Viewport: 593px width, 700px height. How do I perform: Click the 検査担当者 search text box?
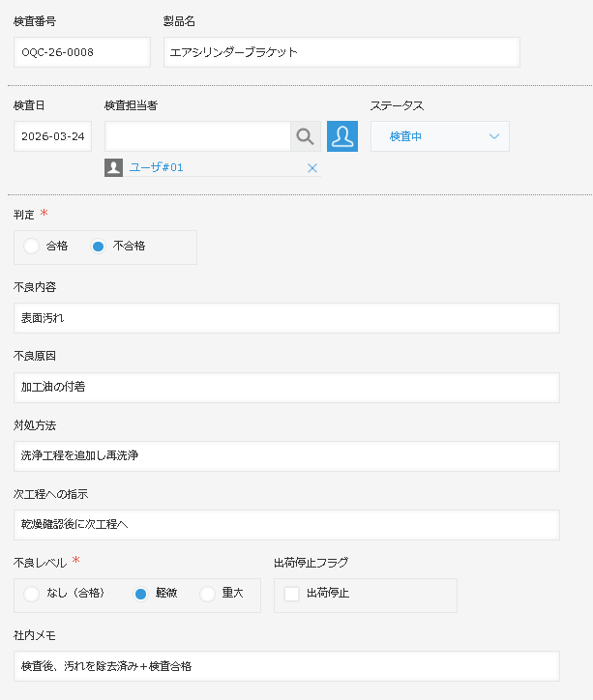click(x=197, y=136)
